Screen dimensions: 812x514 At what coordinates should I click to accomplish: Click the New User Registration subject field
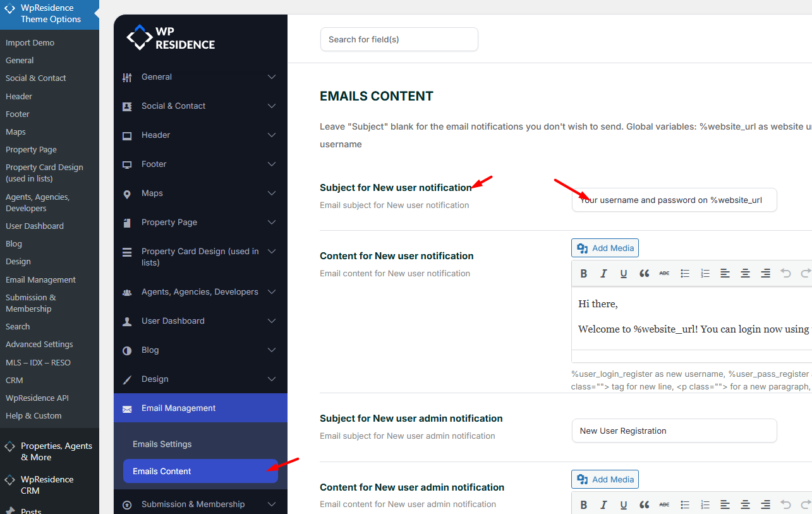674,431
